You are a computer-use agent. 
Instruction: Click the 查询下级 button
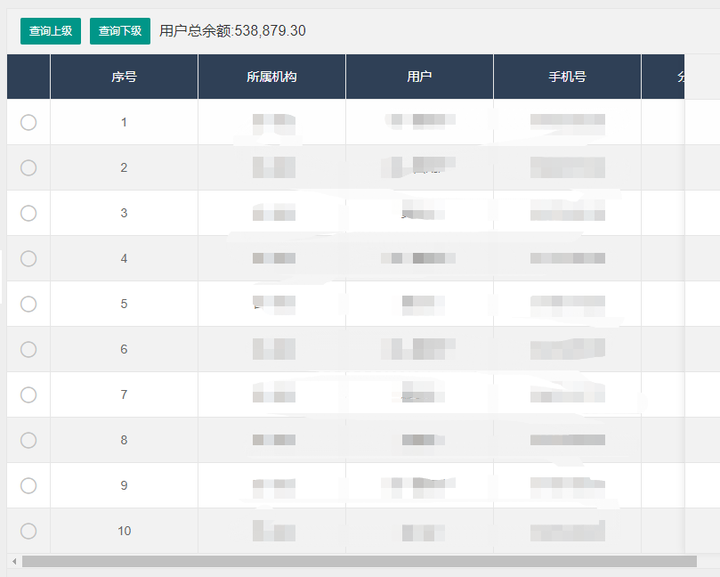click(120, 31)
